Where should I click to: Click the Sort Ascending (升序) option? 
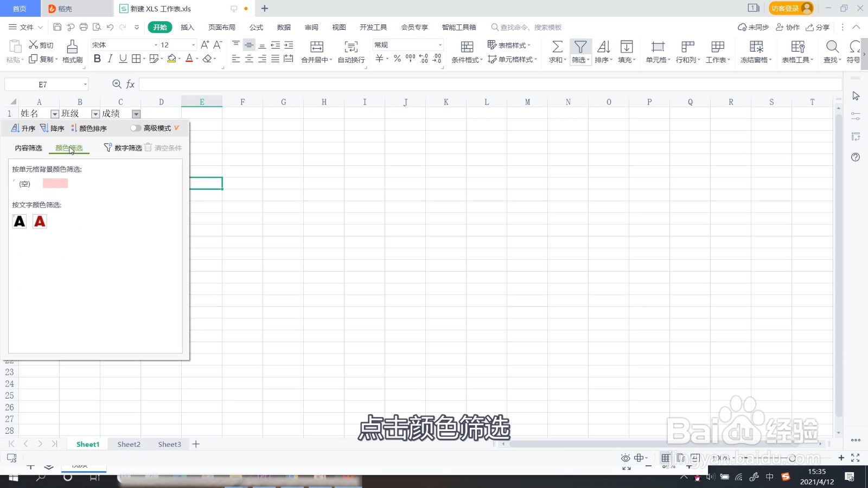point(23,129)
